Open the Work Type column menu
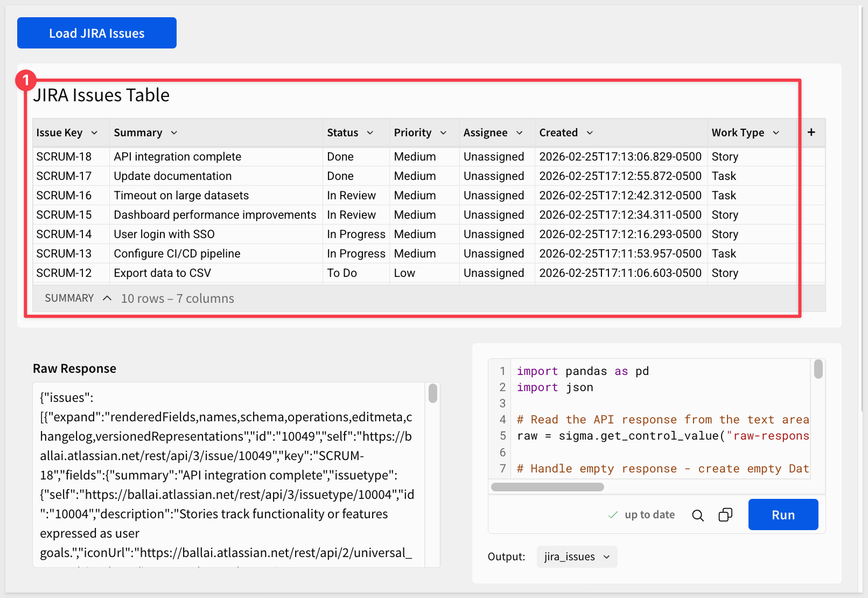 [776, 133]
